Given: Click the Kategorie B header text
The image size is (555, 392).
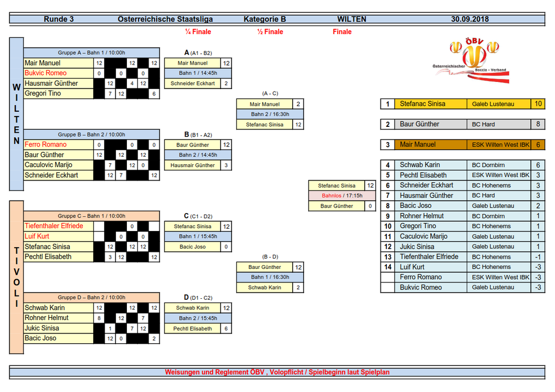Looking at the screenshot, I should point(264,19).
